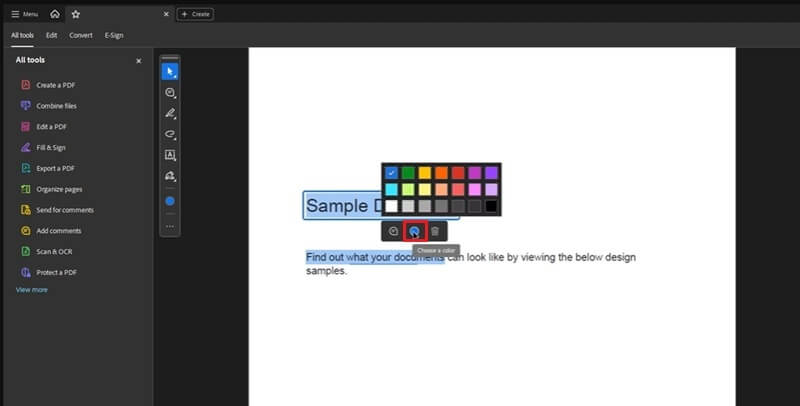Viewport: 800px width, 406px height.
Task: Switch to the E-Sign tab
Action: point(114,35)
